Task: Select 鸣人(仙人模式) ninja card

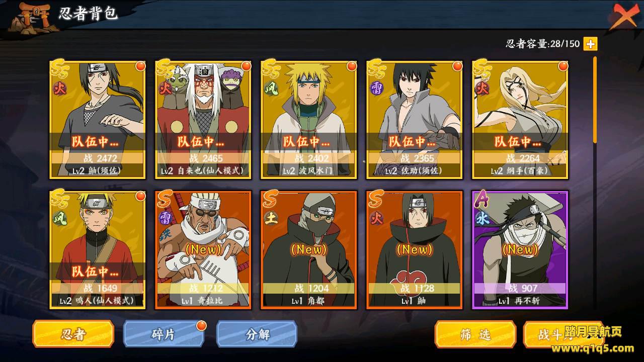Action: click(x=98, y=249)
